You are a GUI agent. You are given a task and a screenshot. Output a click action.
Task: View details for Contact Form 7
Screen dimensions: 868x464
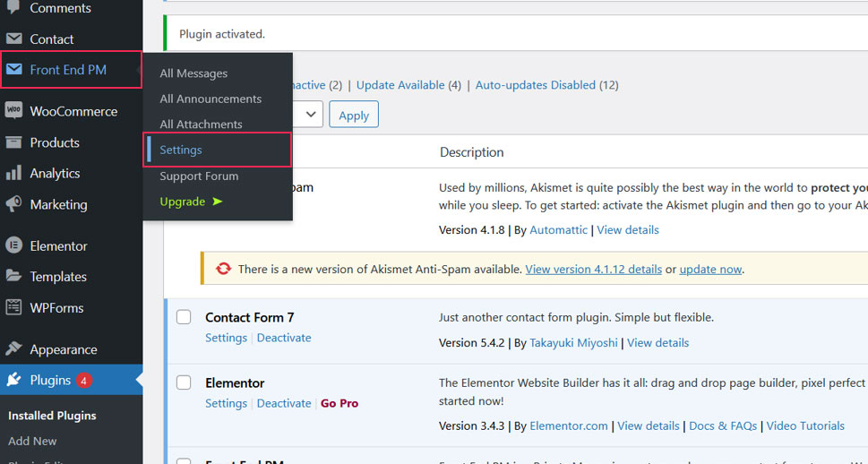click(x=657, y=343)
